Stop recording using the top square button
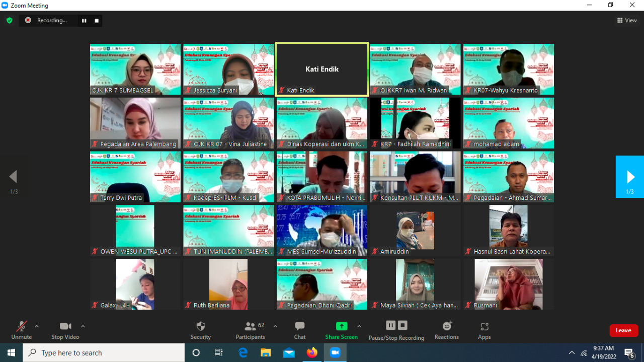This screenshot has width=644, height=362. point(97,21)
